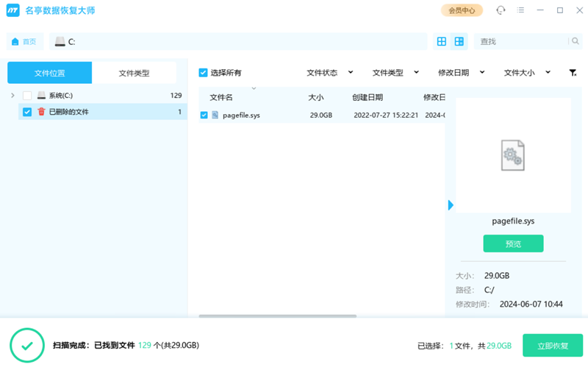Switch to large thumbnail view
588x370 pixels.
pyautogui.click(x=459, y=42)
